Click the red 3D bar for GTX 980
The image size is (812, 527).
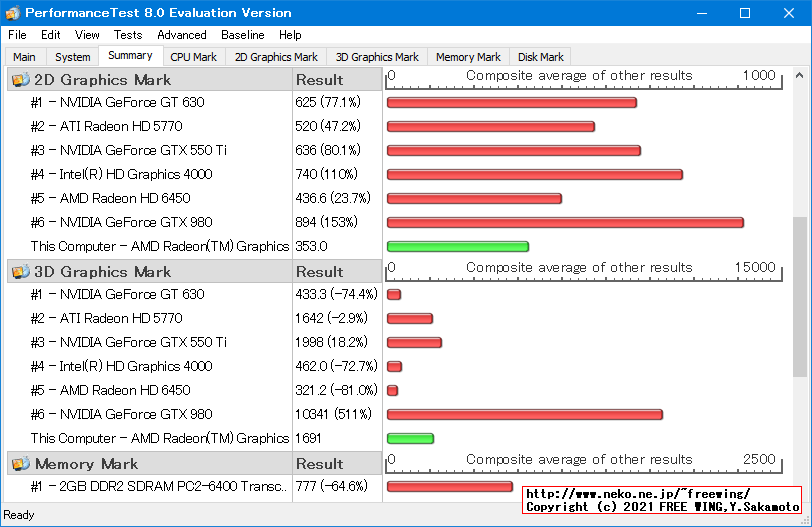pyautogui.click(x=525, y=415)
